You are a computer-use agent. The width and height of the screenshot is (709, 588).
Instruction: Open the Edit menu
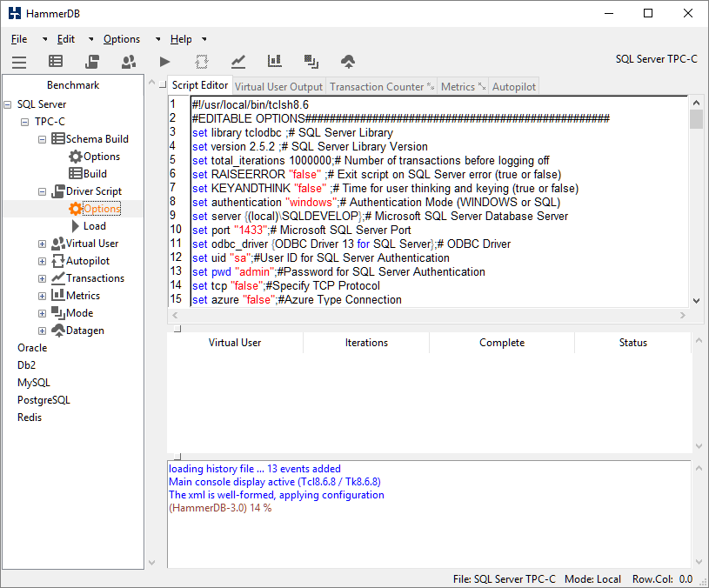pyautogui.click(x=65, y=39)
